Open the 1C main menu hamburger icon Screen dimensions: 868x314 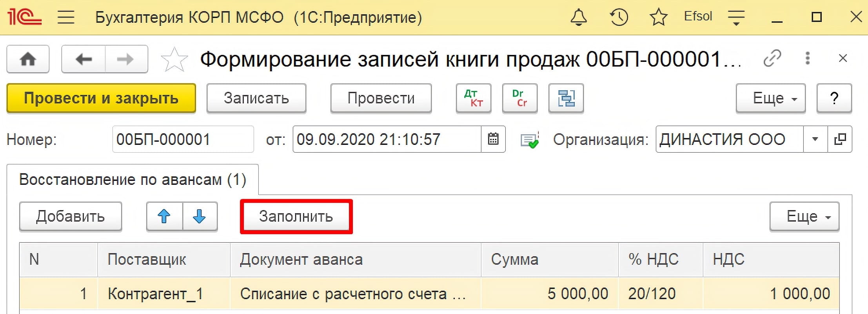(x=66, y=17)
